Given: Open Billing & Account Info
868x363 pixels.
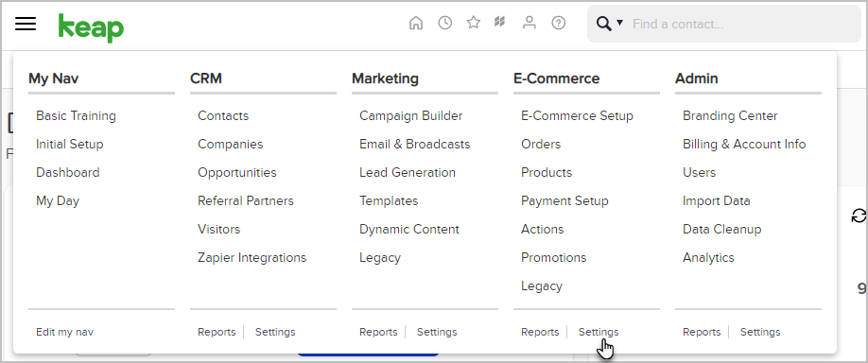Looking at the screenshot, I should pos(744,144).
